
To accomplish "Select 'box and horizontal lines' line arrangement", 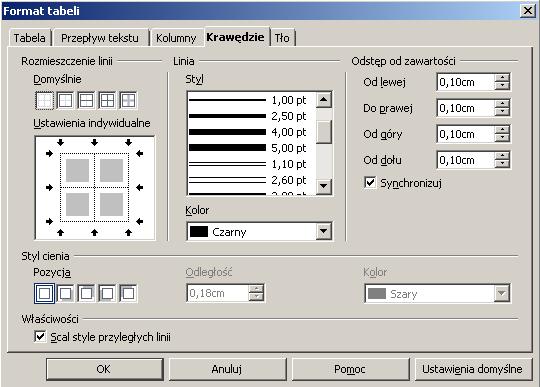I will tap(86, 101).
